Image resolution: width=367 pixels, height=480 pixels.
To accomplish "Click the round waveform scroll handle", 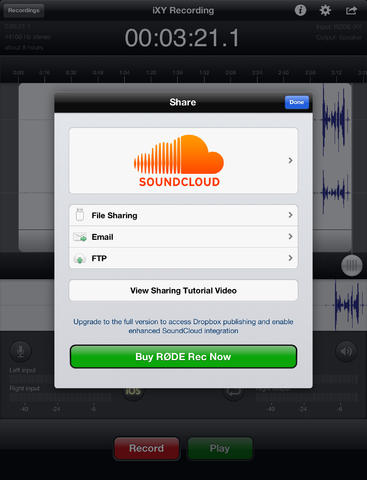I will 352,266.
